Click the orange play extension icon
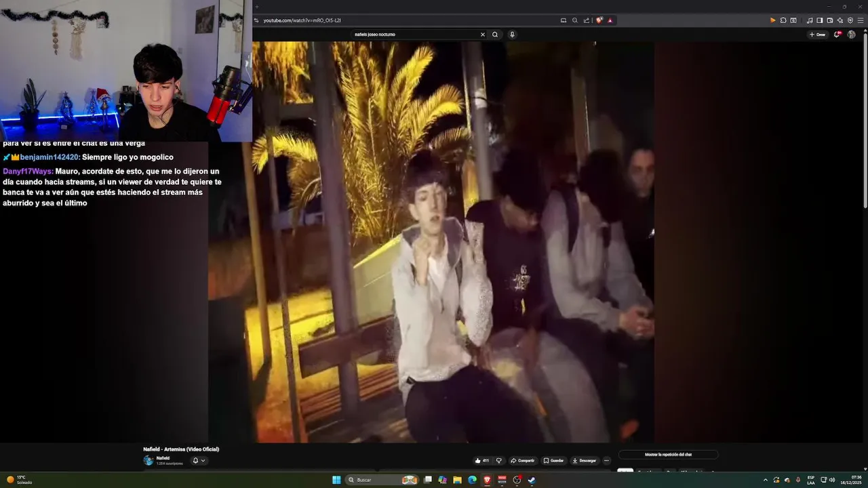868x488 pixels. (772, 20)
